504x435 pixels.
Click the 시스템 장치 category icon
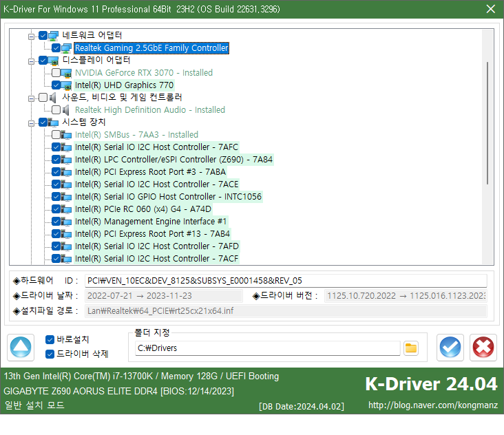(x=53, y=123)
